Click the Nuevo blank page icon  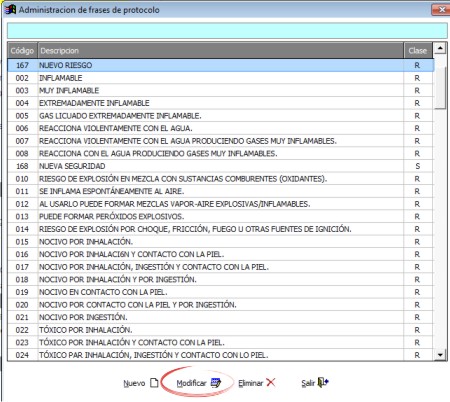tap(154, 383)
